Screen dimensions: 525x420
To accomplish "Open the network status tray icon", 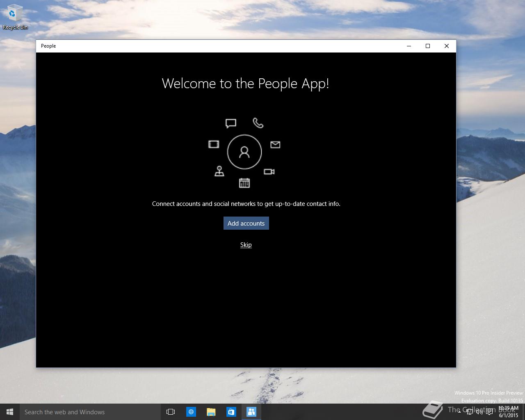I will click(x=470, y=412).
